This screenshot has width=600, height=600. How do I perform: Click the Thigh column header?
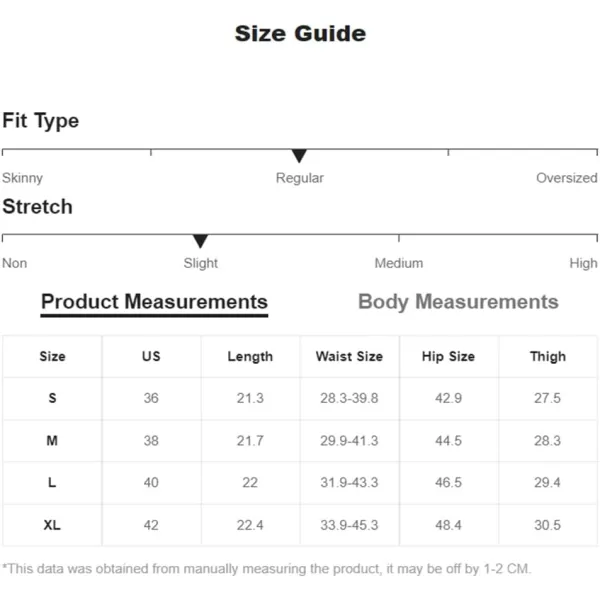point(548,357)
